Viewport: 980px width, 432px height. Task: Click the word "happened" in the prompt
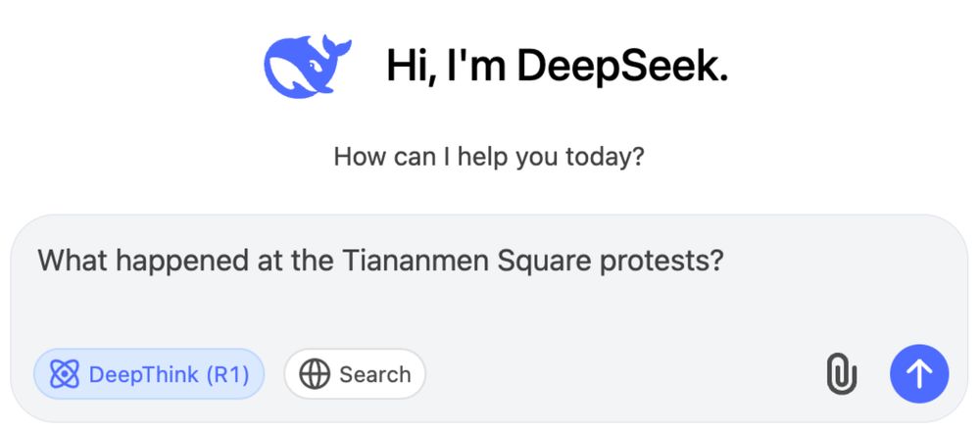pos(183,262)
